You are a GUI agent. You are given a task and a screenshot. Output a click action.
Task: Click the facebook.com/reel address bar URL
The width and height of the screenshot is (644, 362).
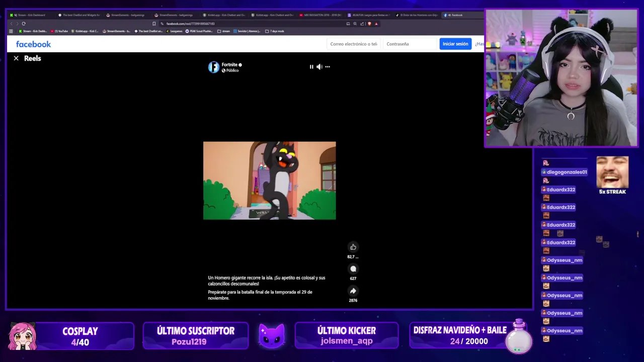pos(191,24)
